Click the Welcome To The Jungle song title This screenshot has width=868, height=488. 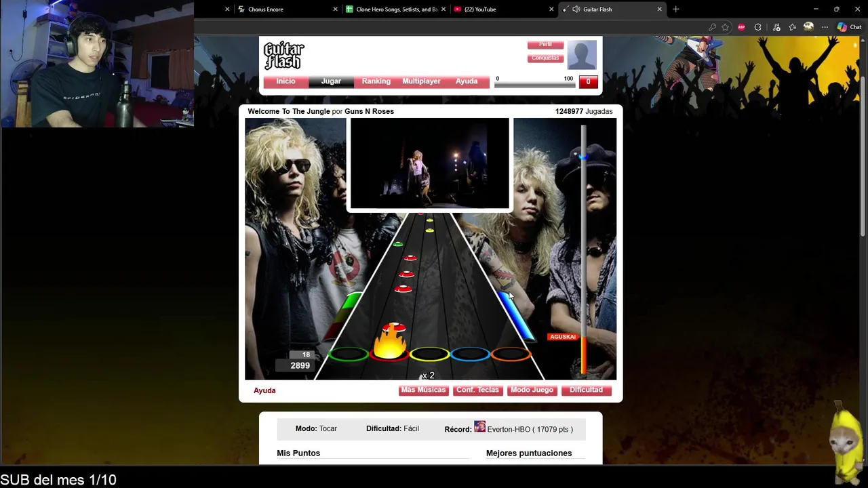(x=288, y=111)
